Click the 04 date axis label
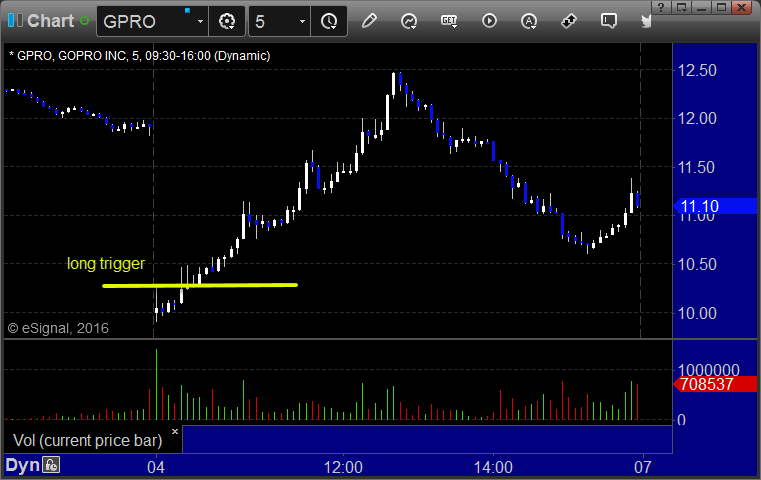This screenshot has height=480, width=761. click(x=156, y=467)
